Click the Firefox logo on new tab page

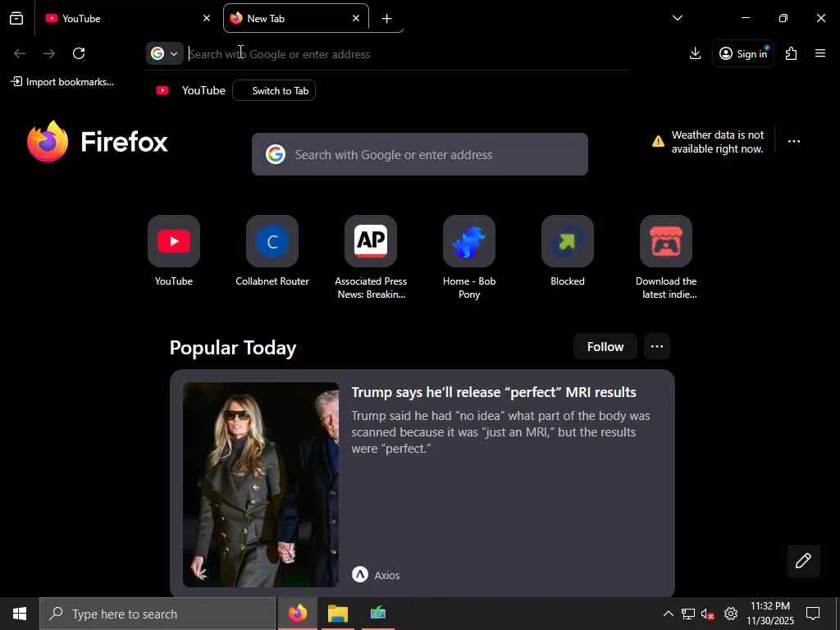point(98,142)
